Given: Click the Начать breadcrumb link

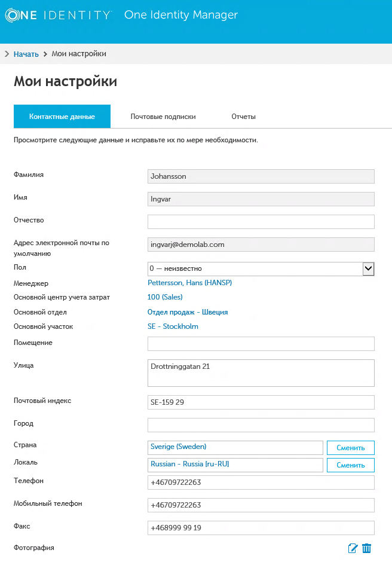Looking at the screenshot, I should [x=26, y=54].
